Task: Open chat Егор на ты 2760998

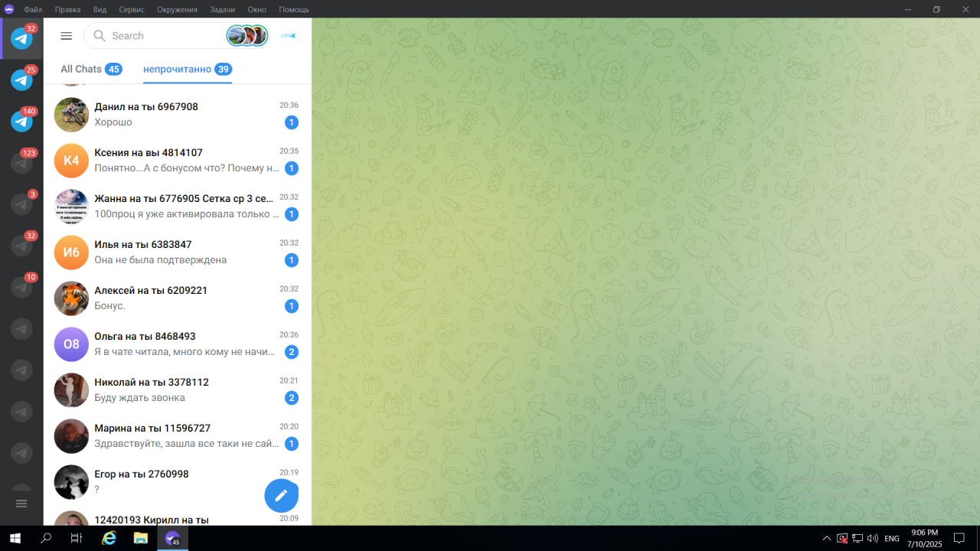Action: click(178, 482)
